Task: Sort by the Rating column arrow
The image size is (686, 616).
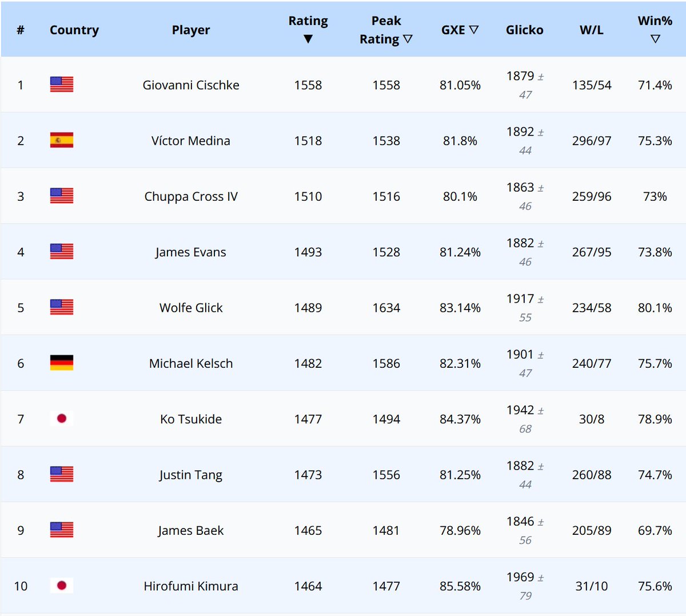Action: tap(308, 39)
